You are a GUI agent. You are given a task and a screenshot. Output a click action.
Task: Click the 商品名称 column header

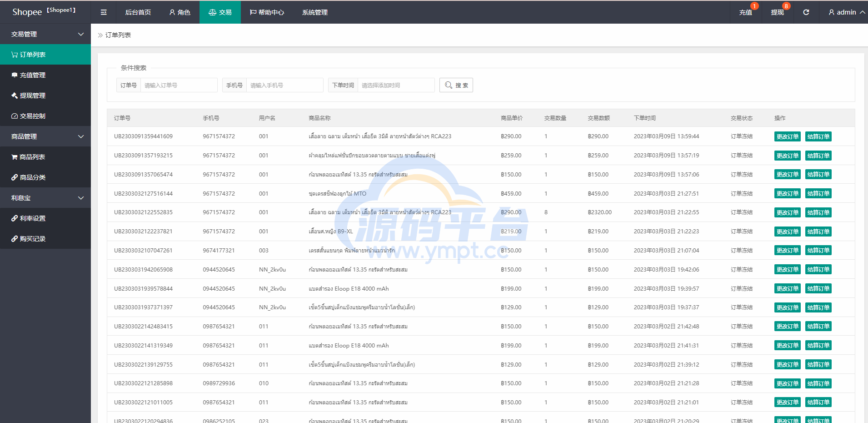319,118
